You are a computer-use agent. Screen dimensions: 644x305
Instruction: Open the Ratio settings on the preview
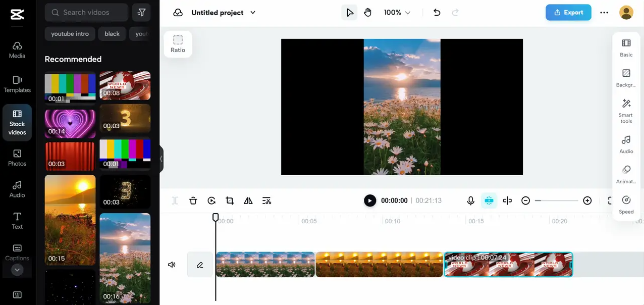pos(178,43)
